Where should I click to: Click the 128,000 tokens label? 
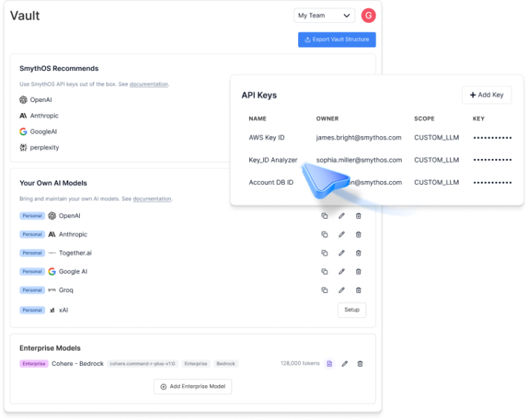coord(299,363)
